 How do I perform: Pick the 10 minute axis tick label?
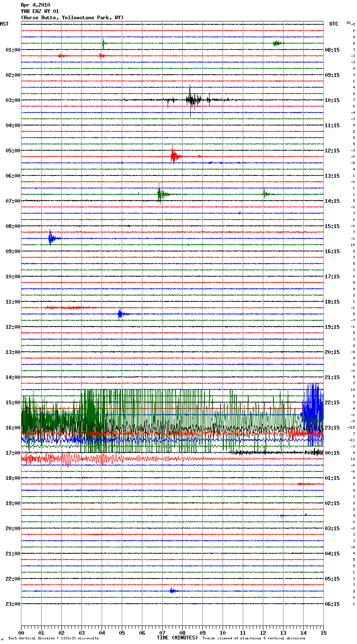pos(223,633)
